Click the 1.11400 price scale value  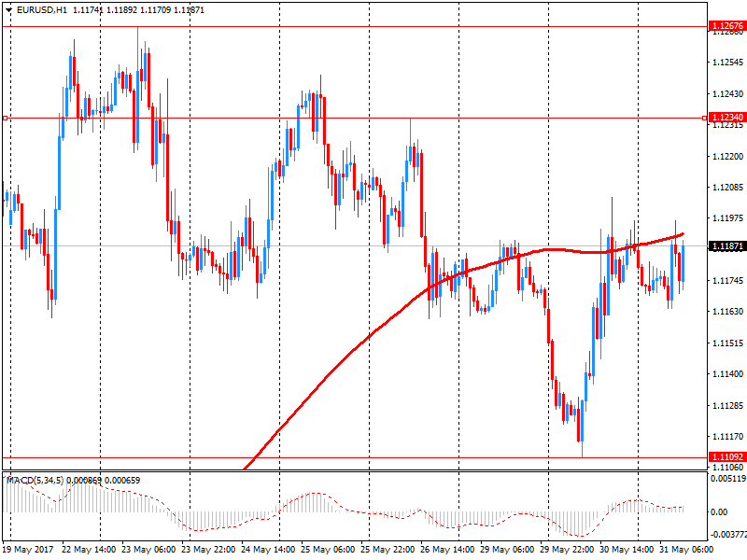point(727,374)
